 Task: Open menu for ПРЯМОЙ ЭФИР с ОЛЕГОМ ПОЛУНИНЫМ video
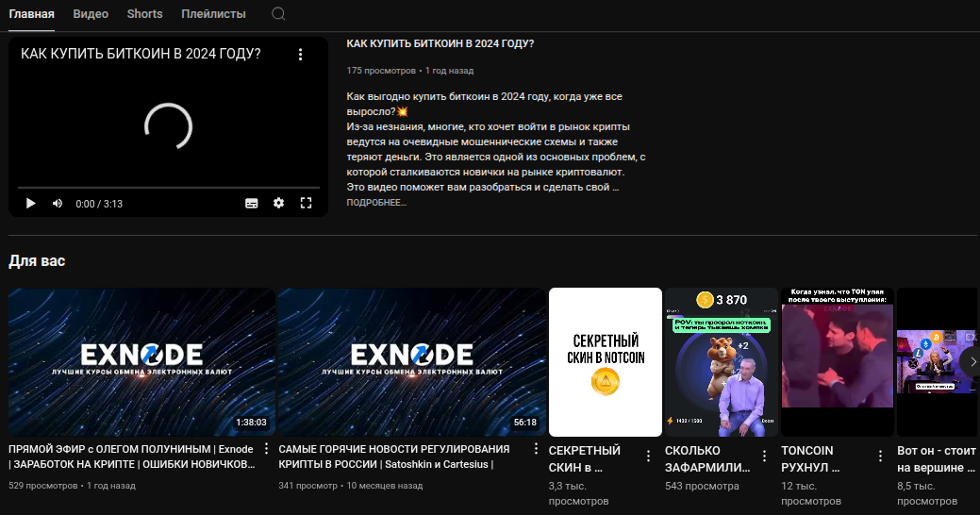pyautogui.click(x=266, y=449)
